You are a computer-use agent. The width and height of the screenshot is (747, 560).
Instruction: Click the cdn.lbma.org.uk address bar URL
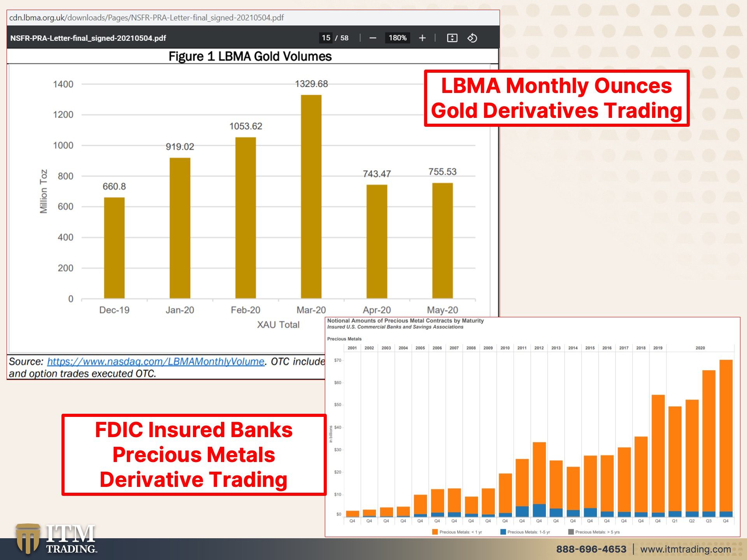[146, 18]
